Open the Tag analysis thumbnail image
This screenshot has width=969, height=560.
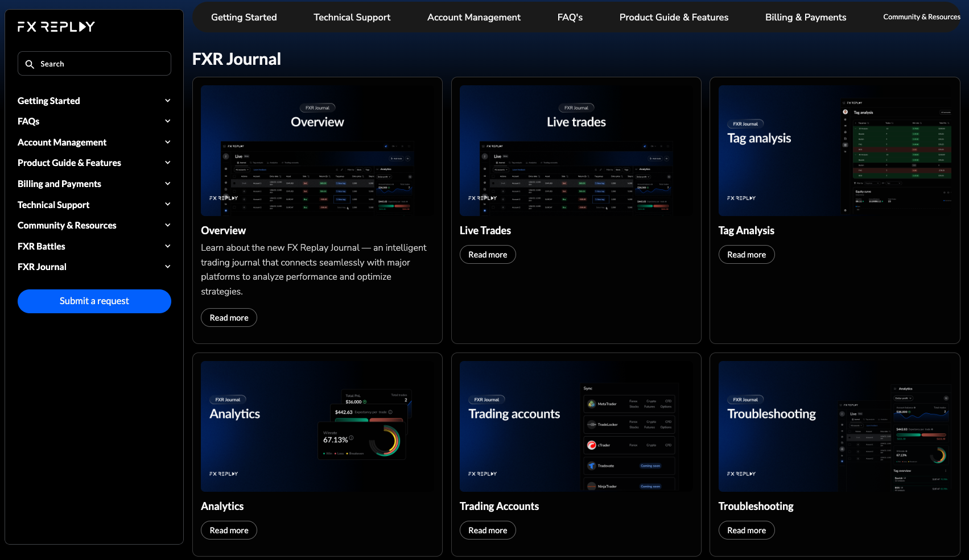point(835,151)
